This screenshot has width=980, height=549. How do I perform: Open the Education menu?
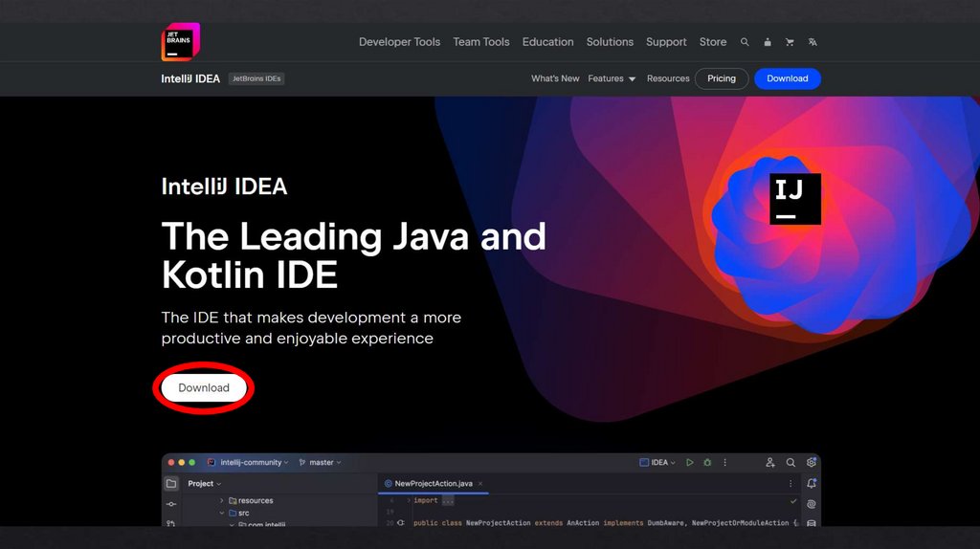point(548,42)
